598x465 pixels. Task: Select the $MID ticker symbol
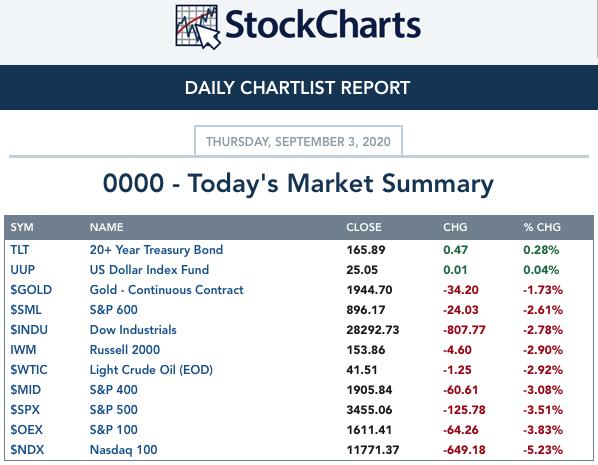pyautogui.click(x=26, y=390)
